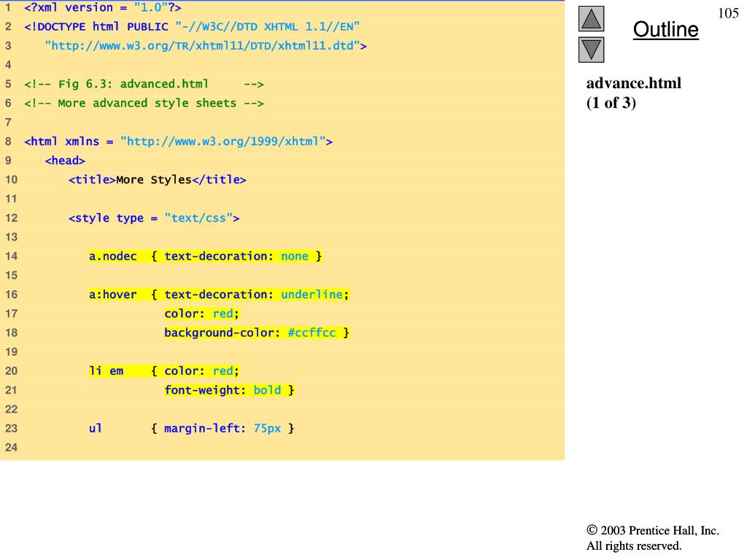
Task: Select the a.nodec selector
Action: click(x=113, y=256)
